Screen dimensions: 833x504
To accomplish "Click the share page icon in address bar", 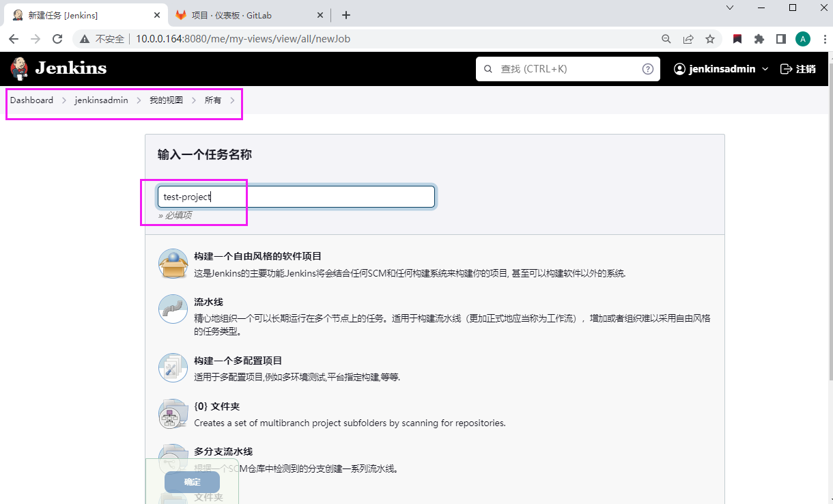I will point(688,39).
